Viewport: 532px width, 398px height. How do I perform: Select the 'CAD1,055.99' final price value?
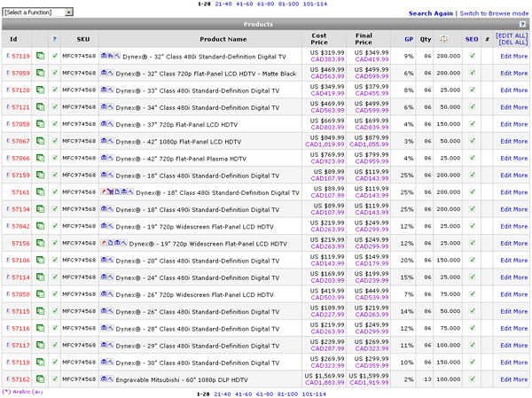tap(369, 144)
